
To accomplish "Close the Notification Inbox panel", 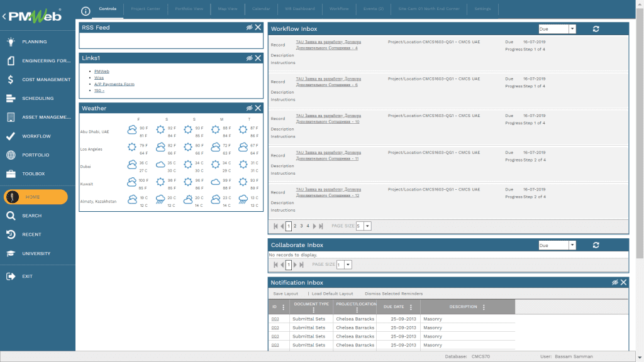I will coord(623,282).
